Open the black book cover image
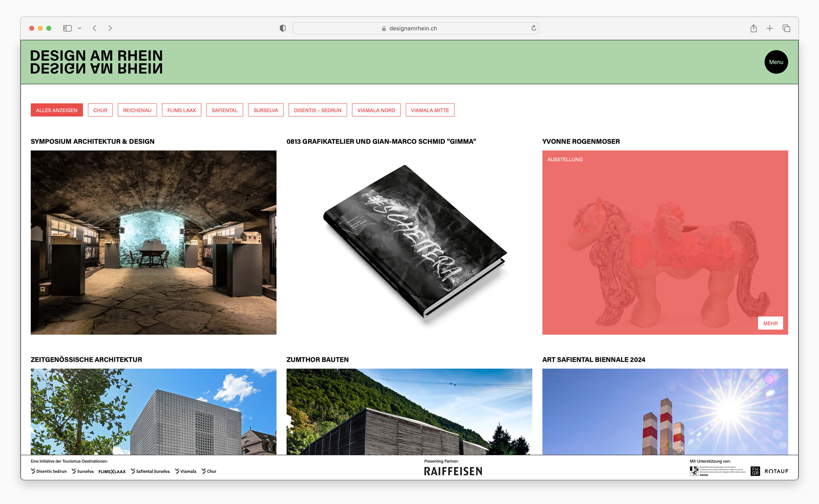The width and height of the screenshot is (819, 504). tap(409, 242)
